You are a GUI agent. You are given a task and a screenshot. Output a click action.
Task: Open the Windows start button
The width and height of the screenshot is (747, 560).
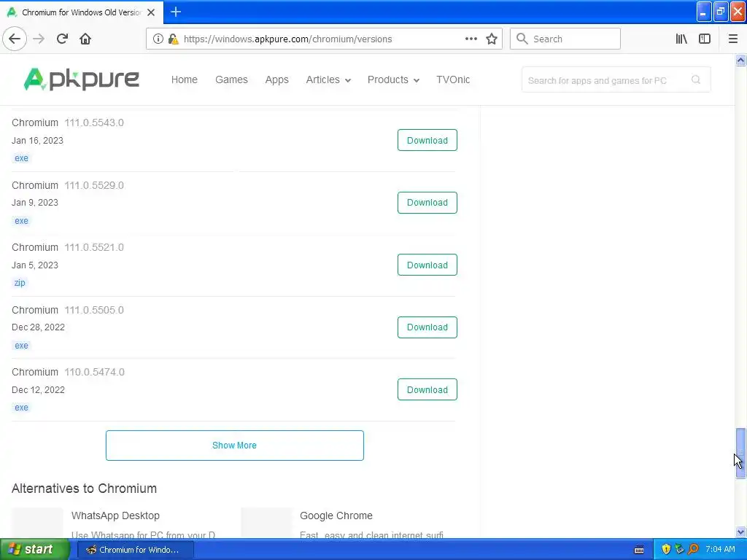35,549
